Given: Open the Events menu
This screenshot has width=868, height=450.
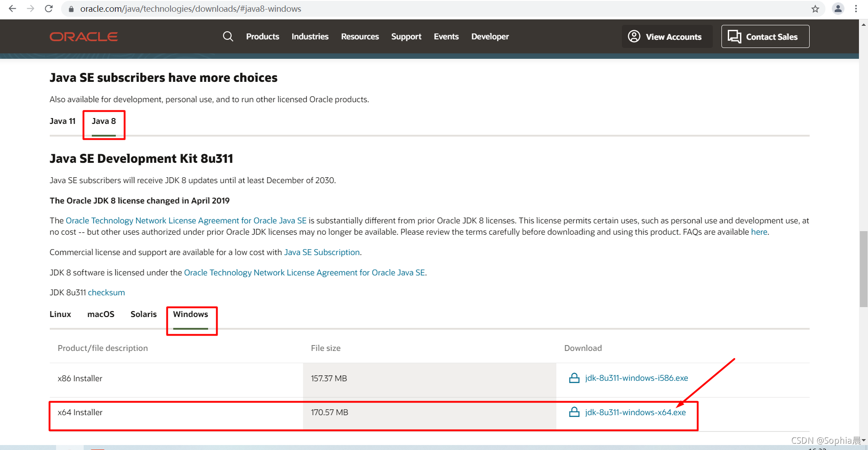Looking at the screenshot, I should point(446,37).
